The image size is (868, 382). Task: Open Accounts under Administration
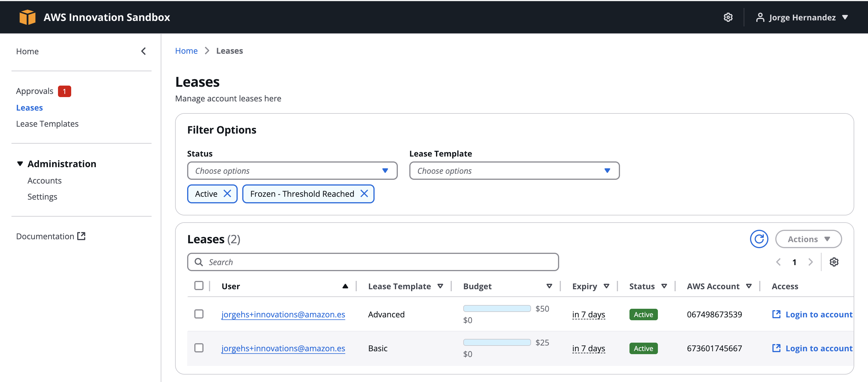point(44,180)
